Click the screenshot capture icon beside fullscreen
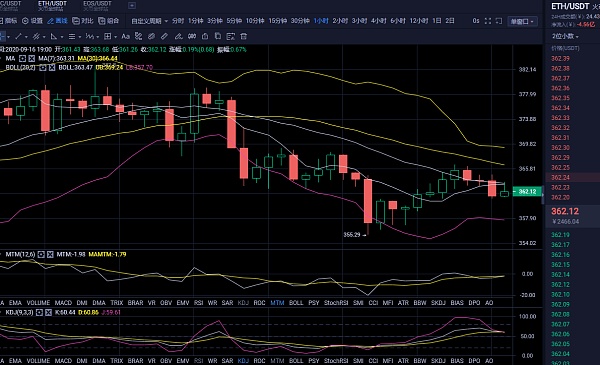600x365 pixels. (499, 21)
